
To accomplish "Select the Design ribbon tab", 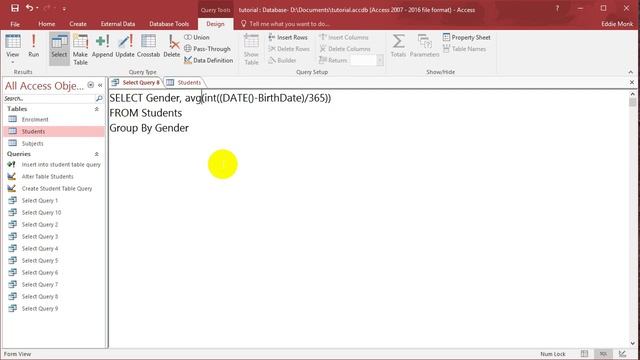I will coord(215,24).
